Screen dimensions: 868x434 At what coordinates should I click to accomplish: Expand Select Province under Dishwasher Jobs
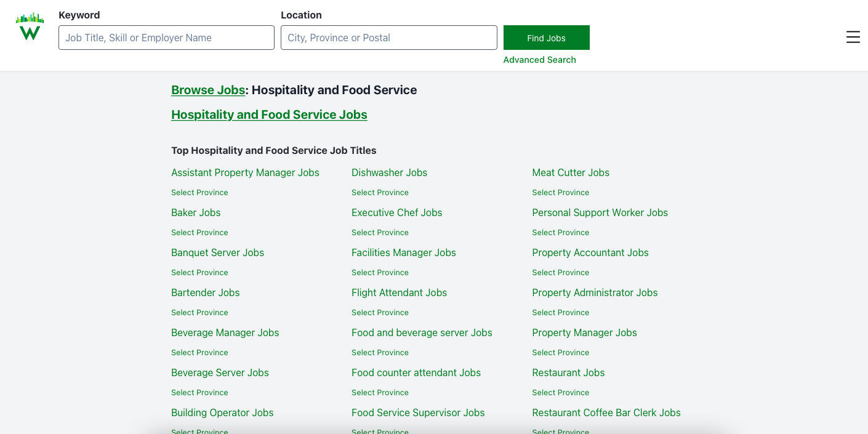(380, 193)
